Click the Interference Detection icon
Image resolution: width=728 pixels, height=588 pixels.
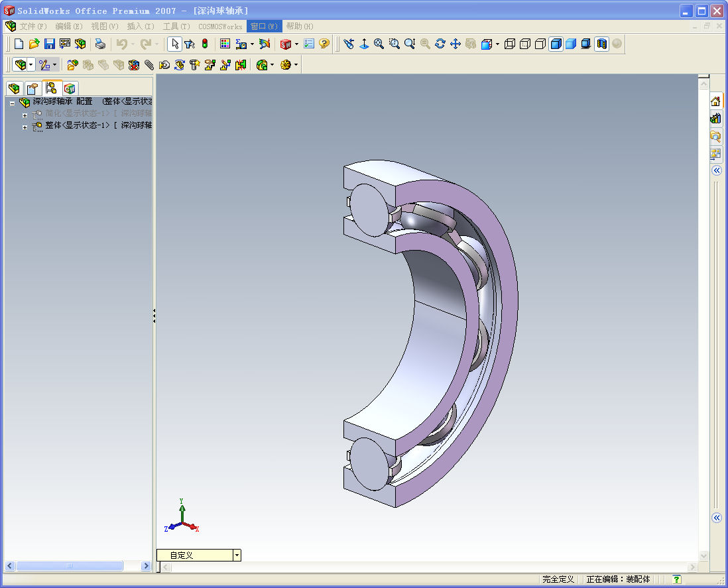click(x=241, y=65)
